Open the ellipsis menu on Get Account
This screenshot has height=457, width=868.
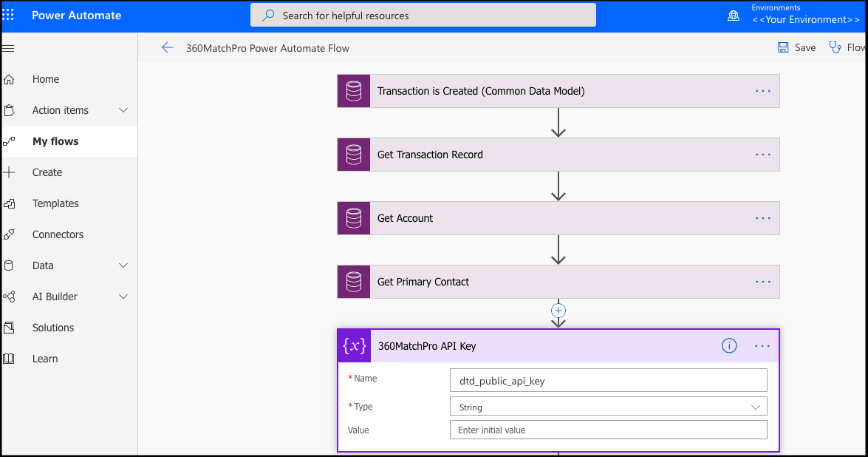point(762,218)
